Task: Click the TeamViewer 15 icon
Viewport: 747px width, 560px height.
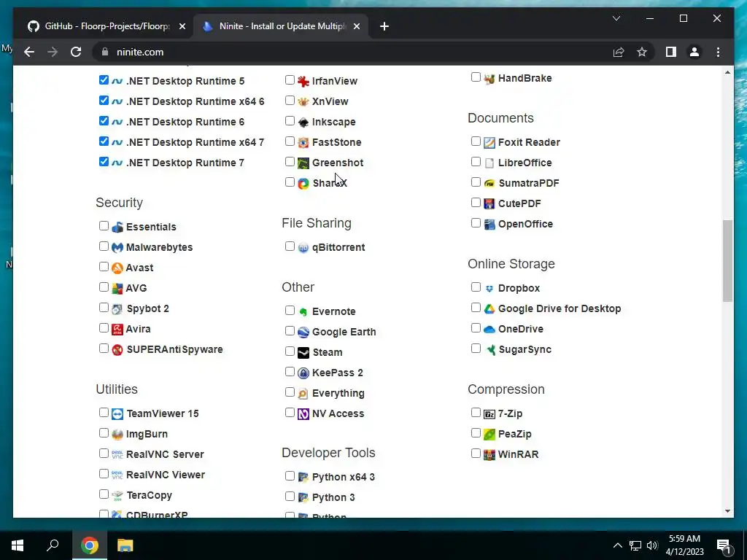Action: 117,414
